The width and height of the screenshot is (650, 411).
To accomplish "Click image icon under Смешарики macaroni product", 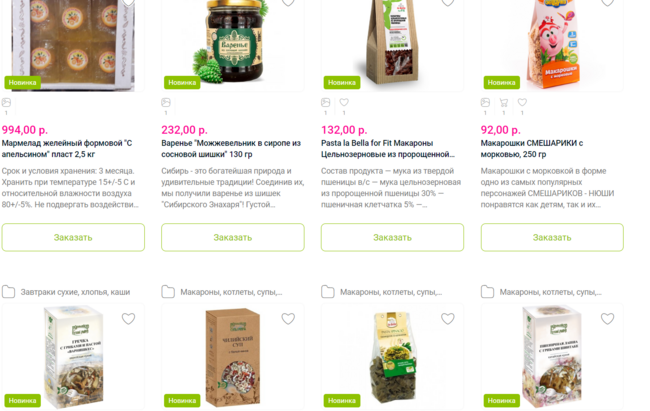I will tap(485, 102).
